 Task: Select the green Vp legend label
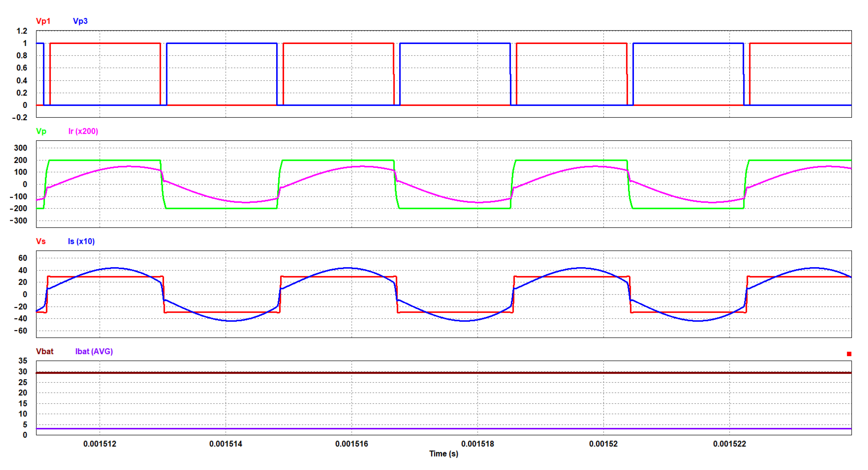(x=41, y=131)
